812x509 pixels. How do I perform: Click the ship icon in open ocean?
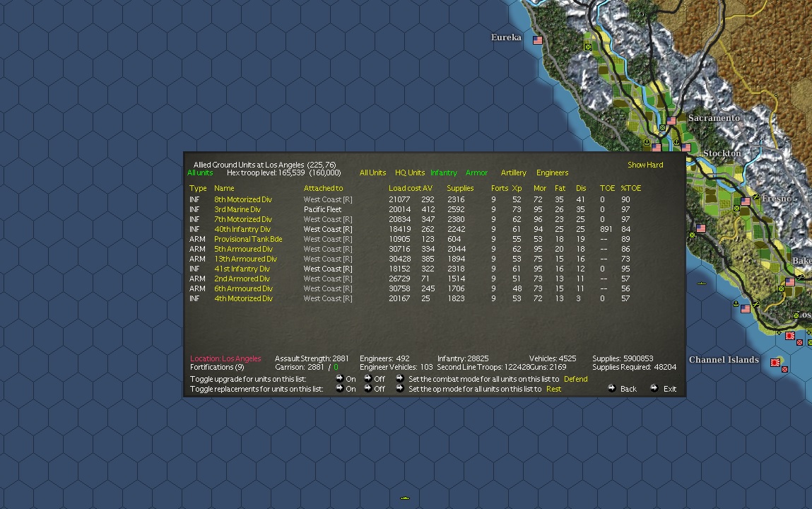tap(405, 498)
